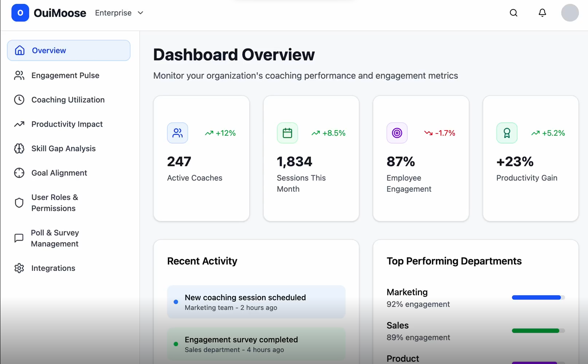Click the Marketing department name
Image resolution: width=588 pixels, height=364 pixels.
click(x=407, y=292)
